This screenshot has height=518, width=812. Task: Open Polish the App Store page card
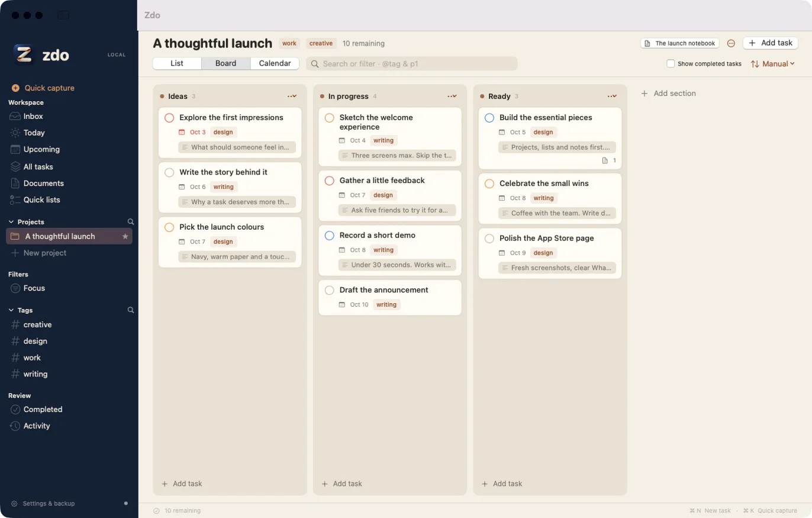(x=550, y=253)
